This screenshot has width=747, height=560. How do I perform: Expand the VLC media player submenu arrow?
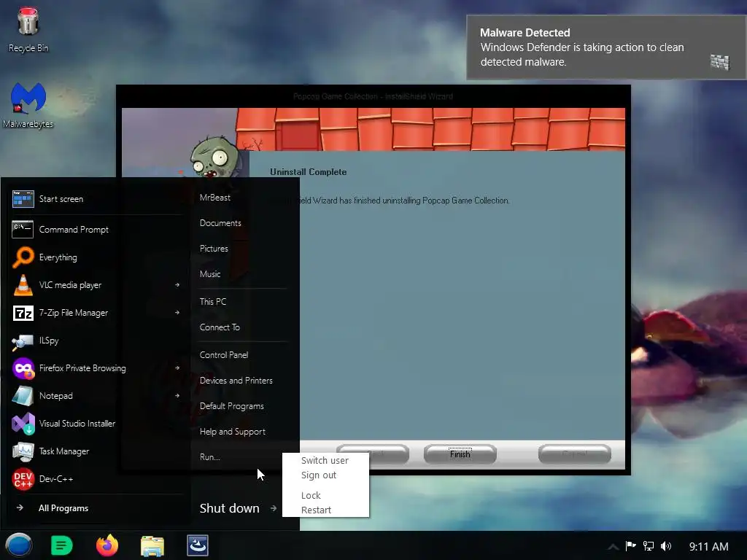tap(177, 285)
